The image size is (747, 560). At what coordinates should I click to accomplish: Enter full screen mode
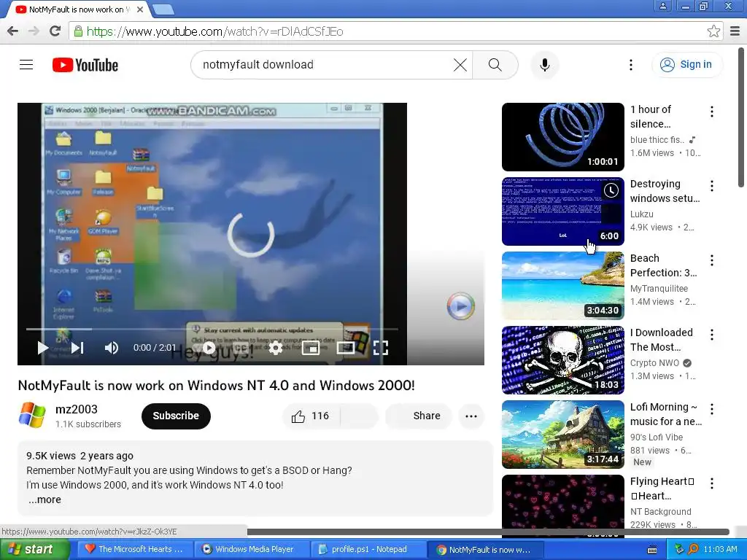(380, 348)
